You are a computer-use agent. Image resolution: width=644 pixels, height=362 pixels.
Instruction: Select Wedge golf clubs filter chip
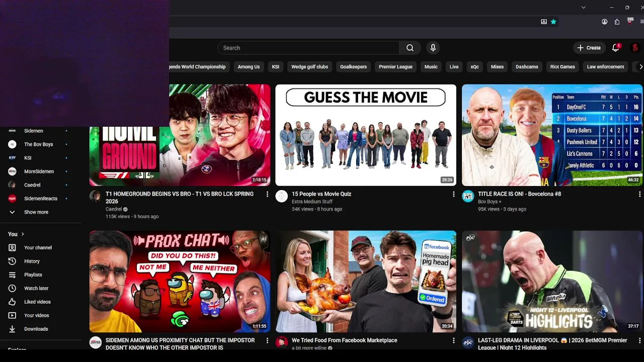tap(309, 67)
